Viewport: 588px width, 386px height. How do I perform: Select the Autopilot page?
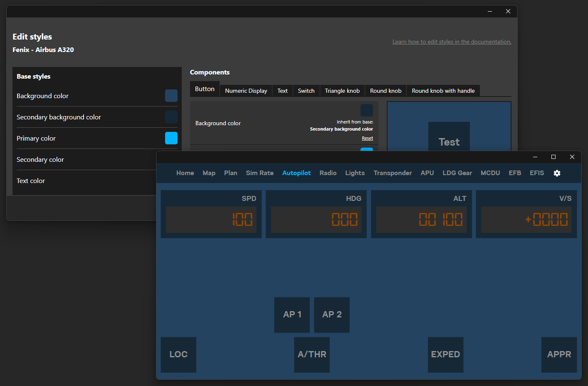296,173
